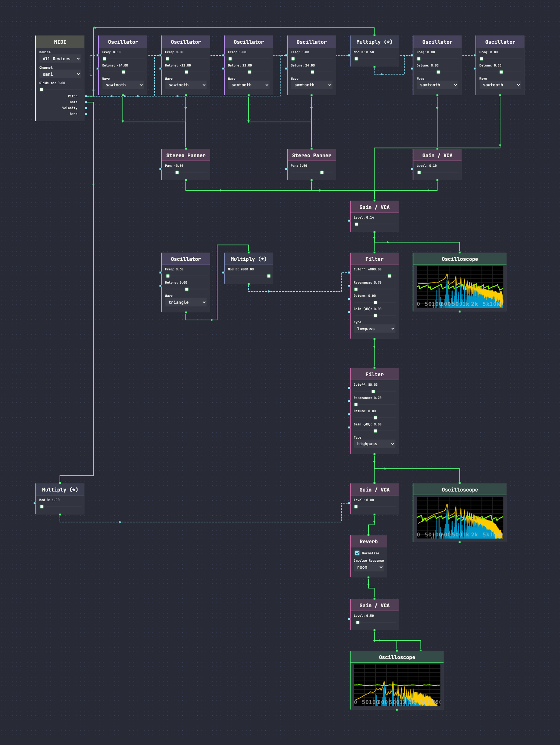
Task: Toggle the Normalize checkbox in the Reverb node
Action: (x=357, y=553)
